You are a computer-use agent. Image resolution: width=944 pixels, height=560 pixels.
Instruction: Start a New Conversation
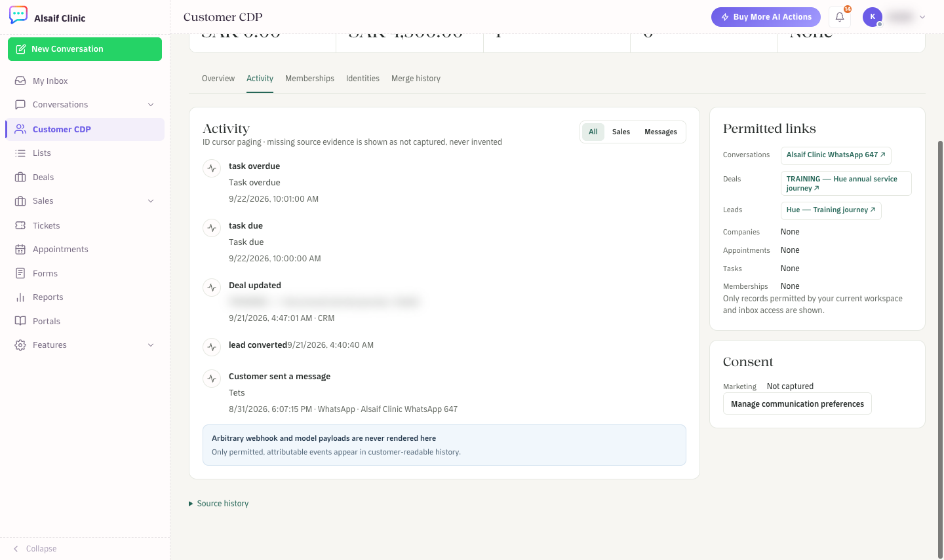point(85,49)
